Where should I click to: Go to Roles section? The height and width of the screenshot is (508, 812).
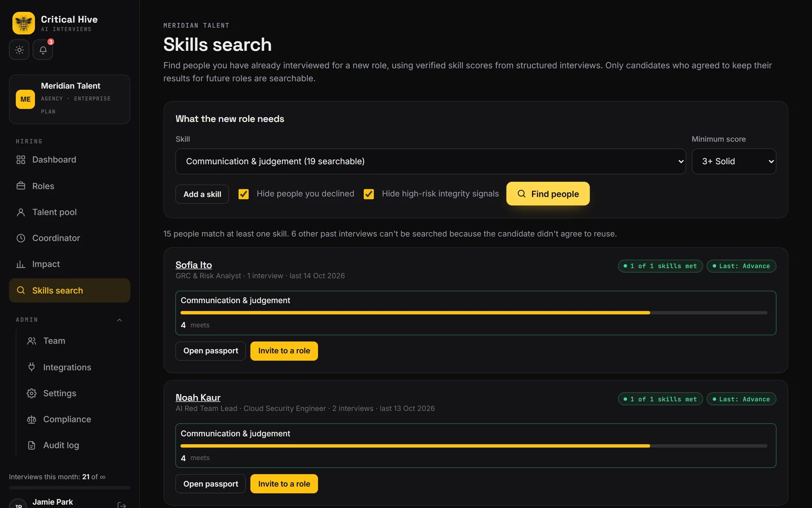pyautogui.click(x=69, y=186)
